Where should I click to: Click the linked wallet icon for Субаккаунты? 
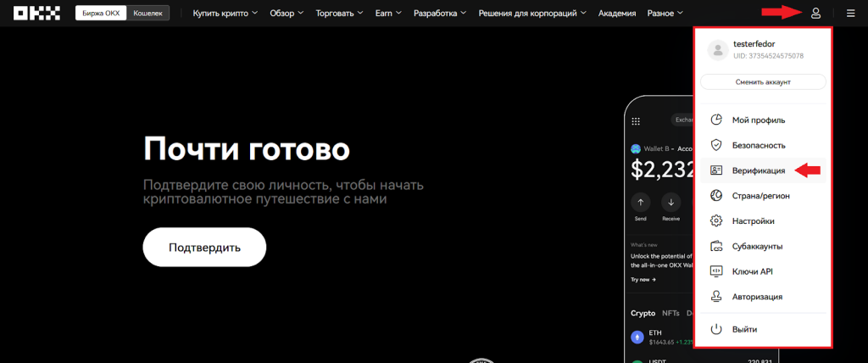pos(716,246)
